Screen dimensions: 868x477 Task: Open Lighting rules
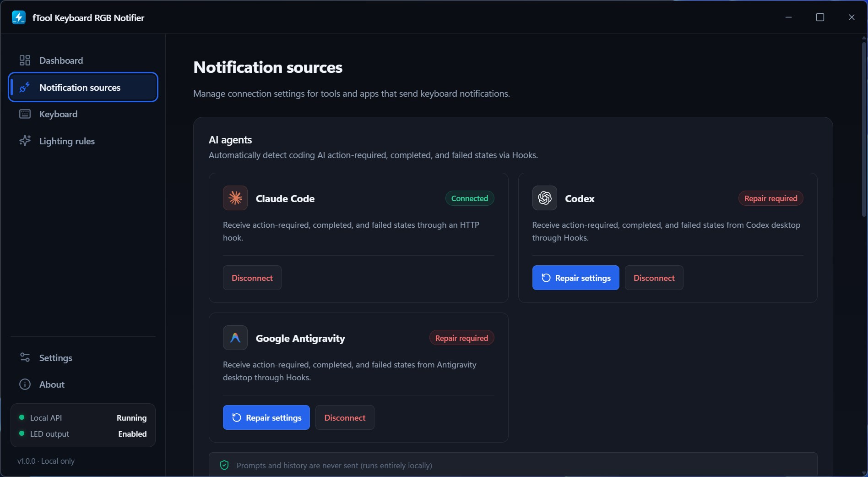(x=83, y=141)
